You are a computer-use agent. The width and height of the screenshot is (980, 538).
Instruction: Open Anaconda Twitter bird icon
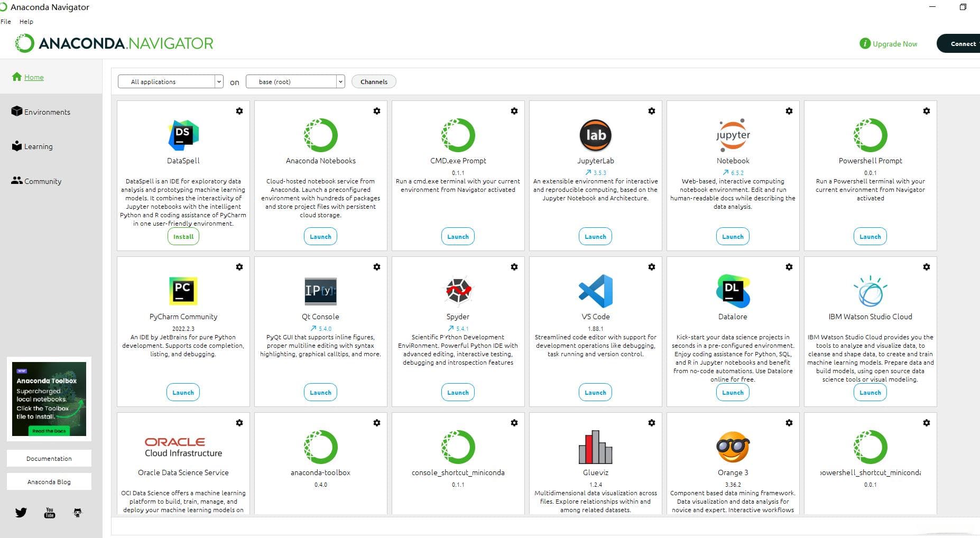point(21,513)
